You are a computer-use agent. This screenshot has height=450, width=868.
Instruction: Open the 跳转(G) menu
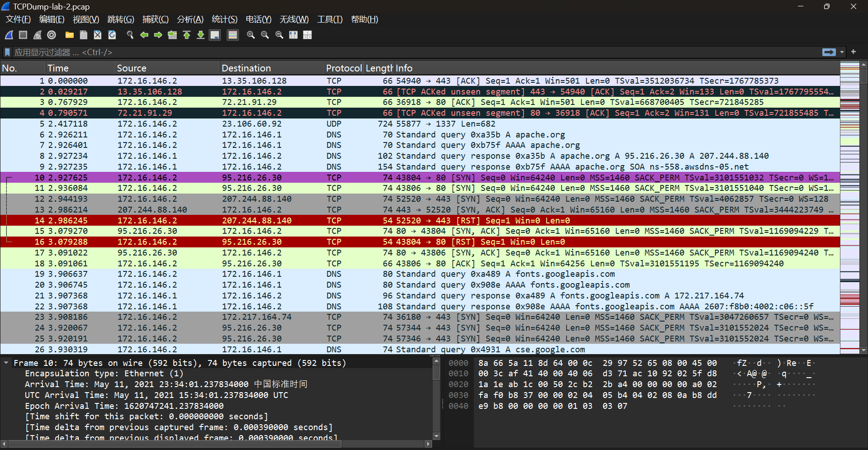(x=121, y=19)
